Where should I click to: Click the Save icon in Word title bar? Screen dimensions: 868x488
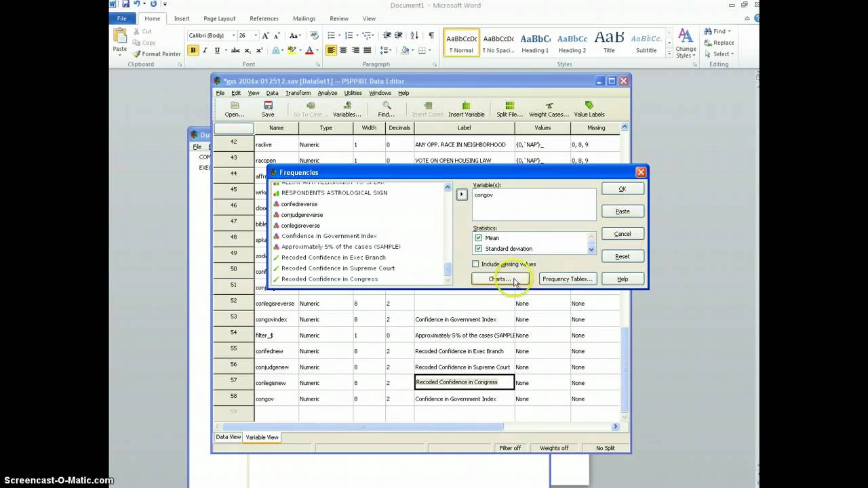[125, 4]
